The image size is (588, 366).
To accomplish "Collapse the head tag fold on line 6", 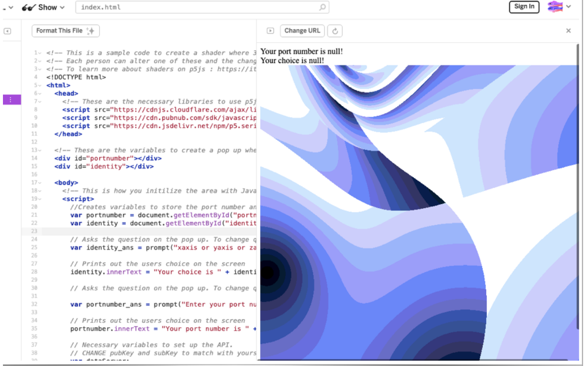I will tap(40, 93).
